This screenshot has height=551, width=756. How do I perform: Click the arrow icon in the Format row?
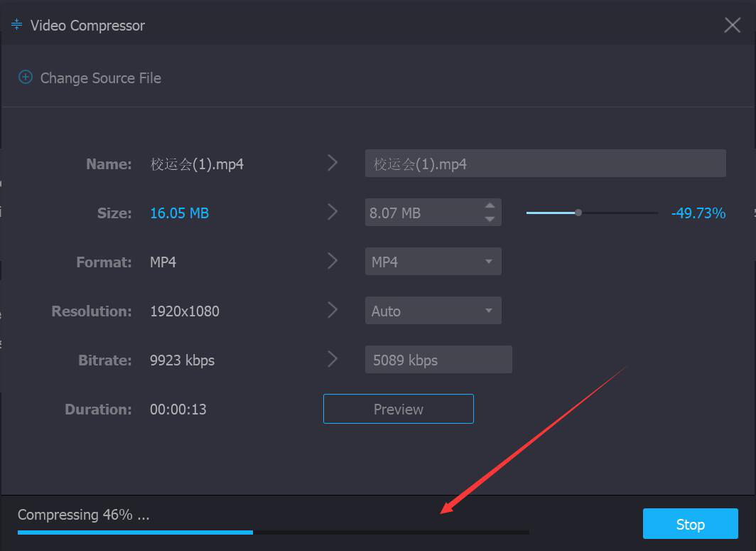(332, 262)
